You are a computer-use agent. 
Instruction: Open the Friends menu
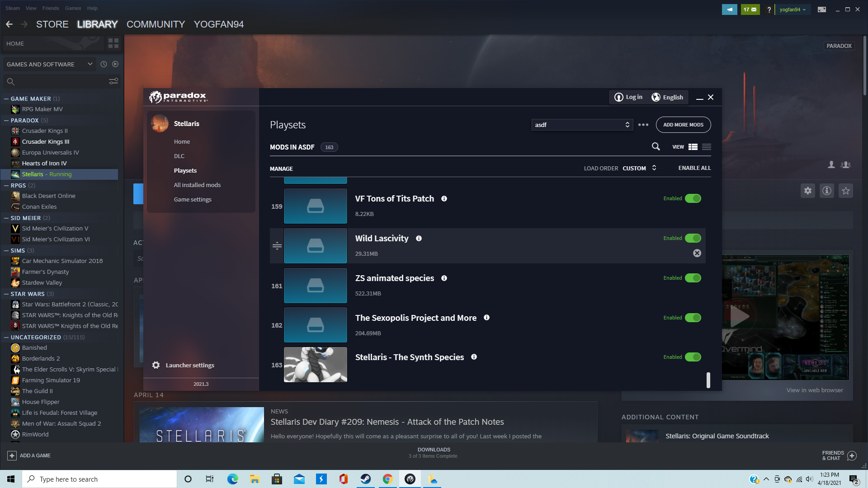coord(51,8)
